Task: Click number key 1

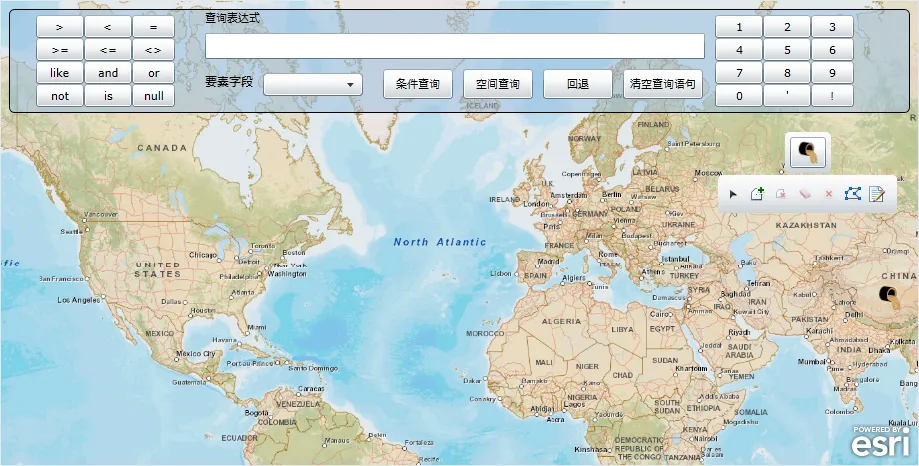Action: (x=739, y=27)
